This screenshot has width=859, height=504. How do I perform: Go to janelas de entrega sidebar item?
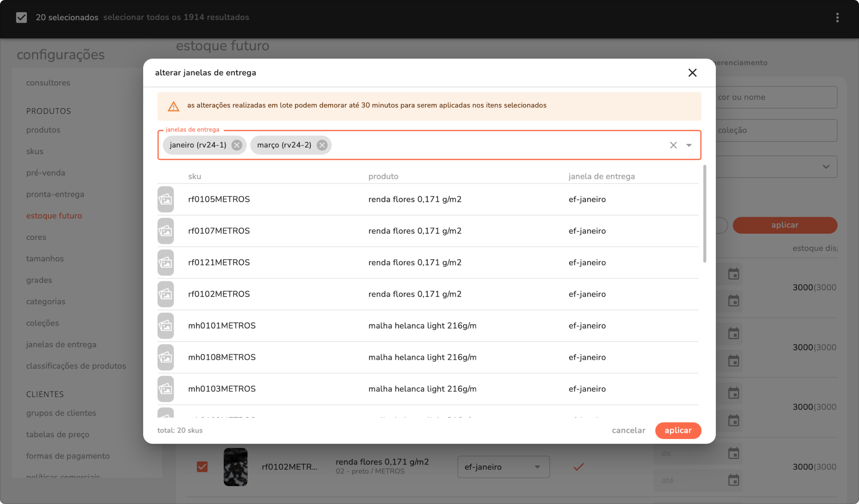coord(61,345)
